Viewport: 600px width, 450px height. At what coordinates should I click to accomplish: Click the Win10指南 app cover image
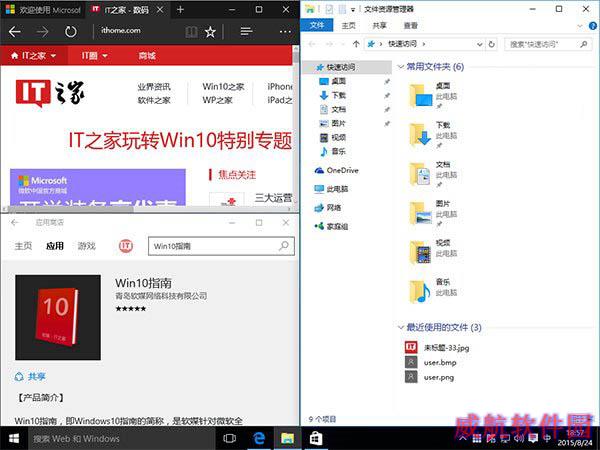tap(58, 317)
